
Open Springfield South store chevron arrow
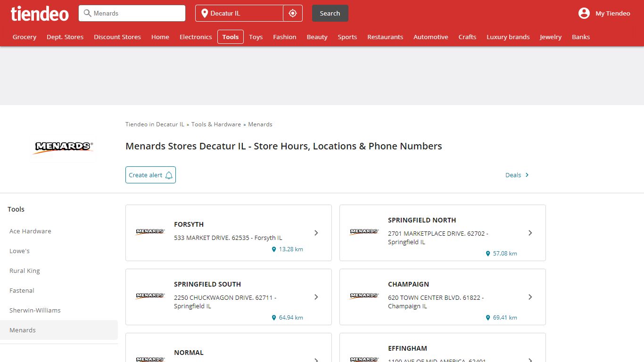point(316,297)
